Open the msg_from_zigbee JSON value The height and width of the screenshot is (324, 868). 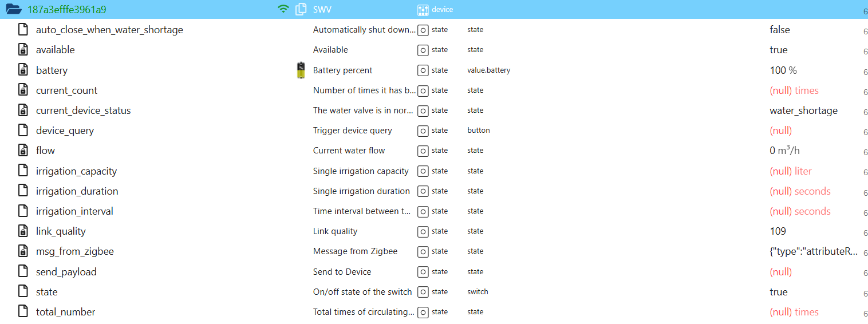[x=814, y=251]
